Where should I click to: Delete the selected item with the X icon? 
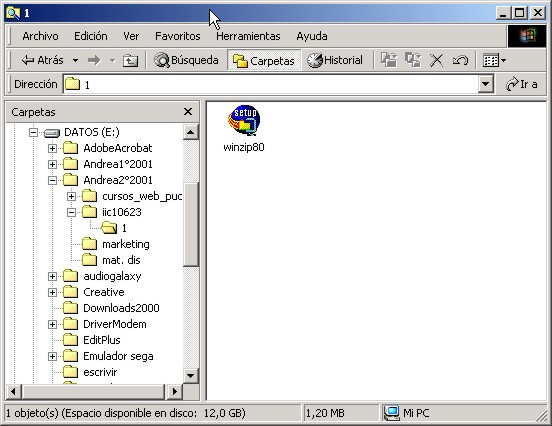pyautogui.click(x=437, y=61)
